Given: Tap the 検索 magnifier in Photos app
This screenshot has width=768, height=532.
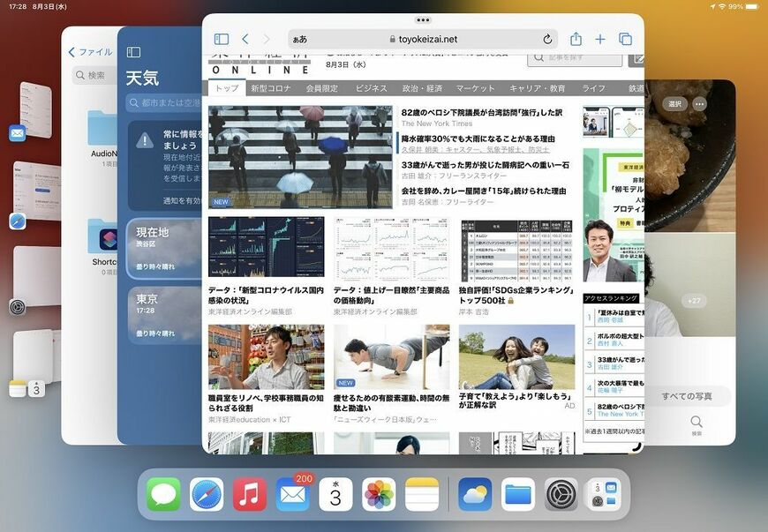Looking at the screenshot, I should coord(696,423).
